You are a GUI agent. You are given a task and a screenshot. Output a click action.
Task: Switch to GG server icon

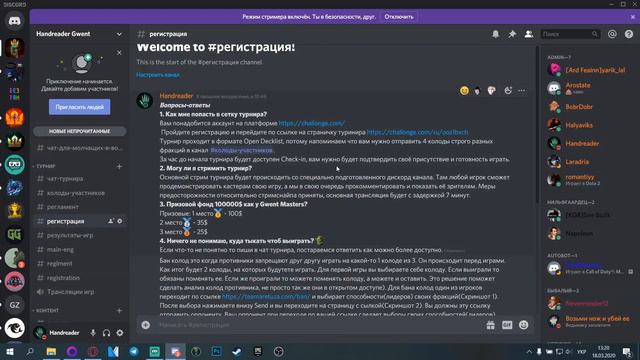click(15, 234)
